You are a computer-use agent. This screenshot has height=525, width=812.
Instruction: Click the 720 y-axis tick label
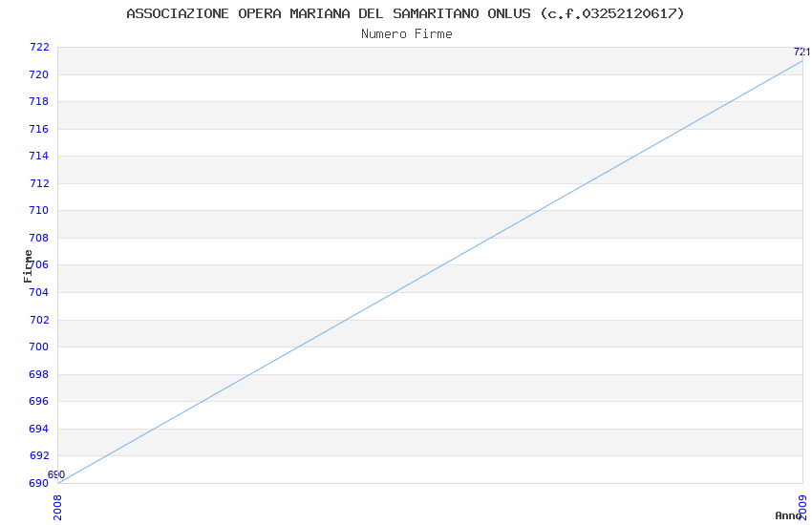click(39, 74)
